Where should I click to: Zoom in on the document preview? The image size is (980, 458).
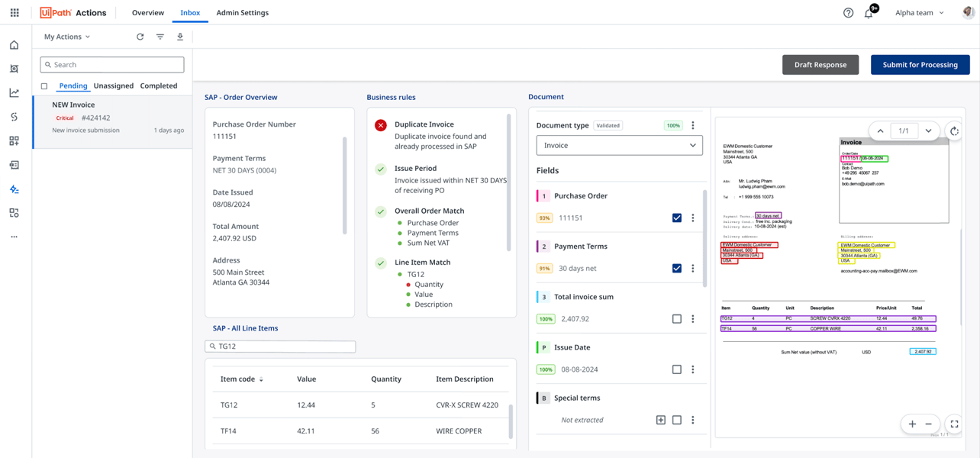point(912,424)
